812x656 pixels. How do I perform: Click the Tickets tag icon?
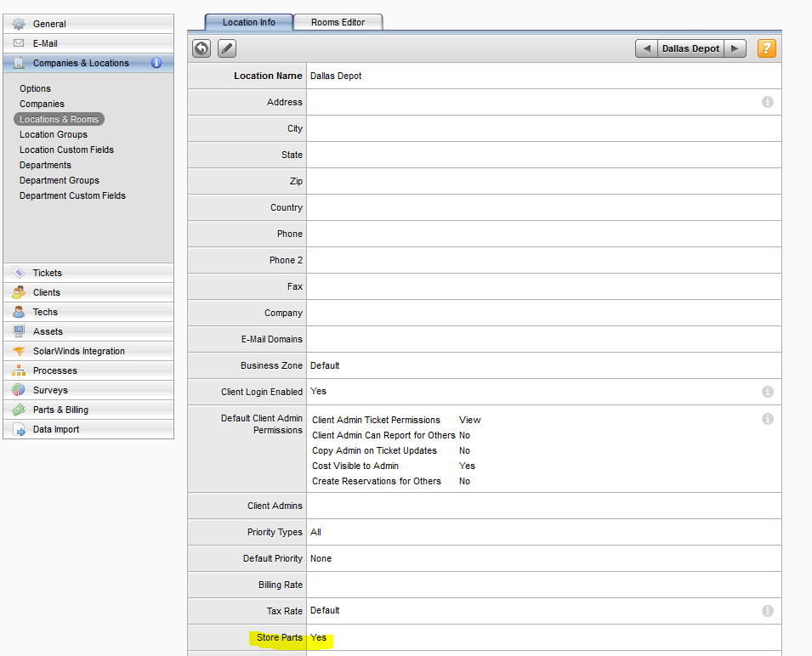click(19, 273)
